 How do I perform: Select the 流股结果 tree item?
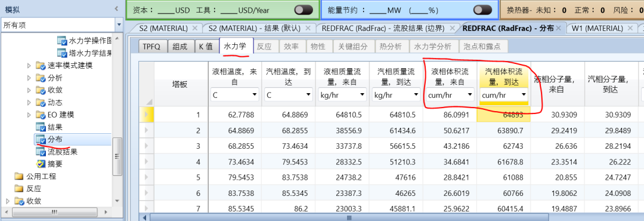pos(63,152)
